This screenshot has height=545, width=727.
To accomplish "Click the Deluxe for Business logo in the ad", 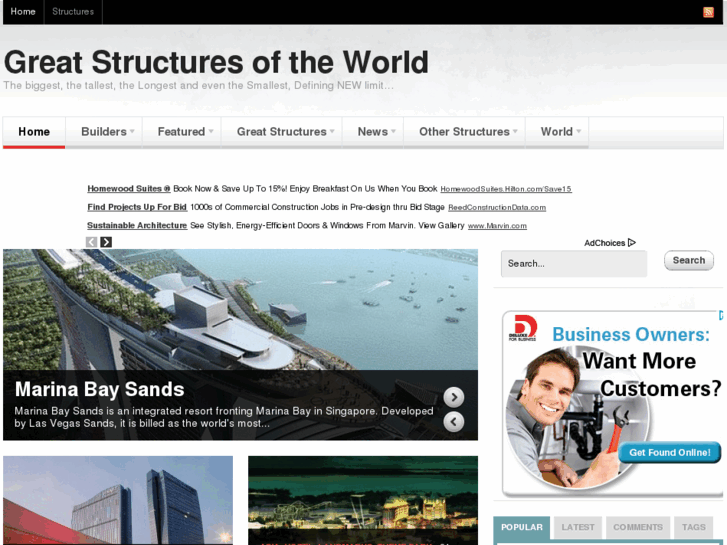I will [x=523, y=328].
